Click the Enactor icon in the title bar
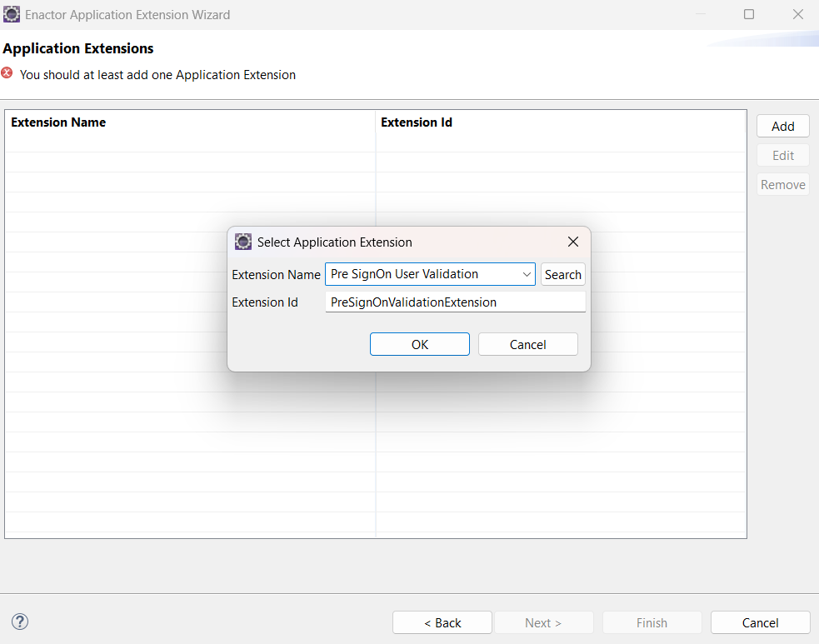This screenshot has height=644, width=819. pos(11,14)
